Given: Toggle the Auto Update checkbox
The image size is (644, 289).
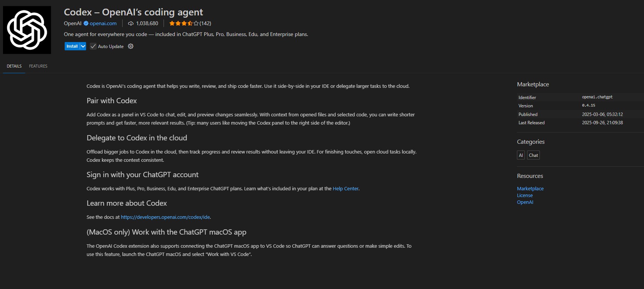Looking at the screenshot, I should [93, 46].
